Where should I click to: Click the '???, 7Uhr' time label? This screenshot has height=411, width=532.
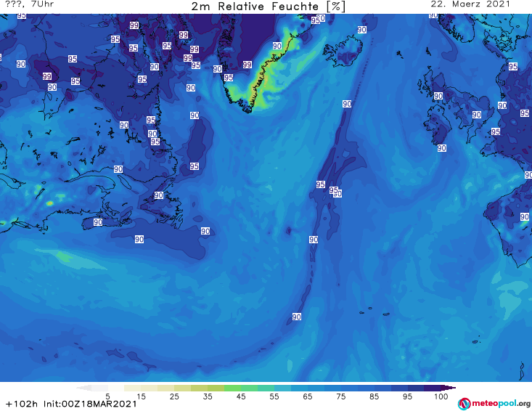[x=30, y=4]
